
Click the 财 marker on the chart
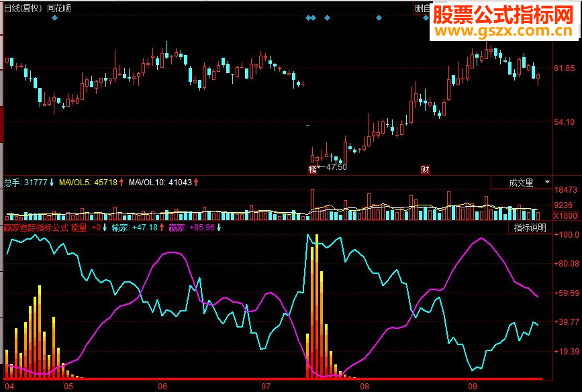425,170
